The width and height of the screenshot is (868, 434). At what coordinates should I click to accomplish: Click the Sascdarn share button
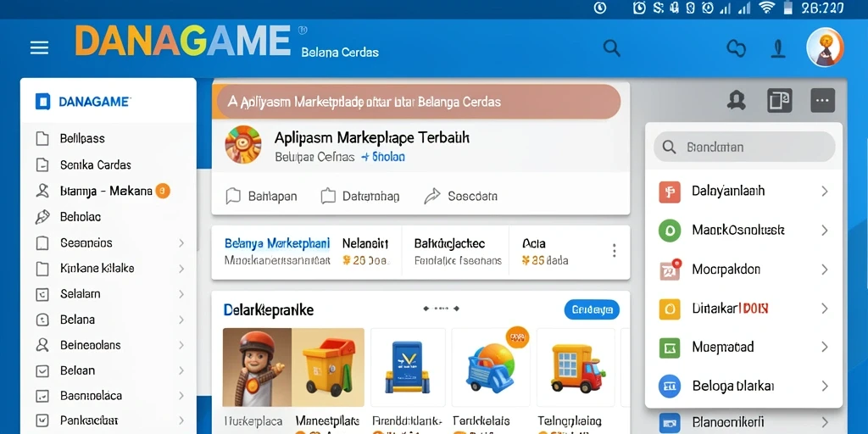click(x=460, y=196)
